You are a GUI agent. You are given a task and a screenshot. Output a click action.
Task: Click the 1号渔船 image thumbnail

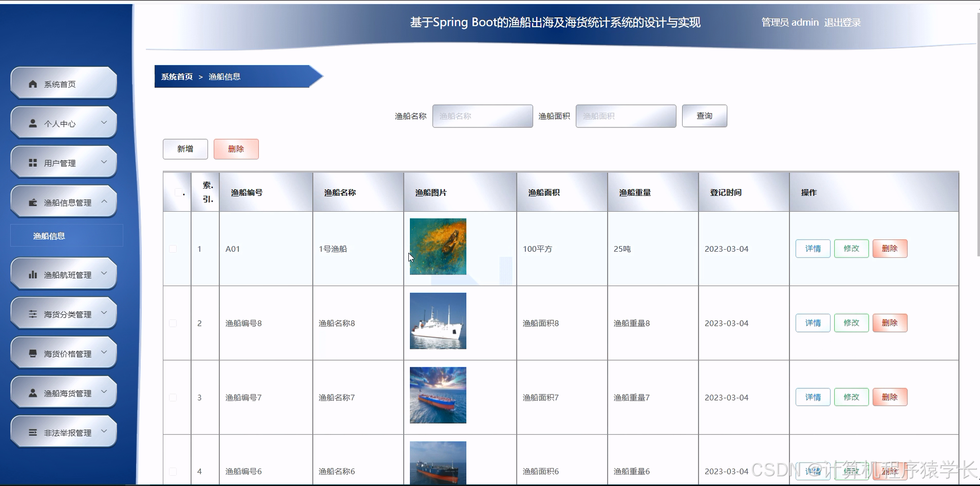pos(438,246)
